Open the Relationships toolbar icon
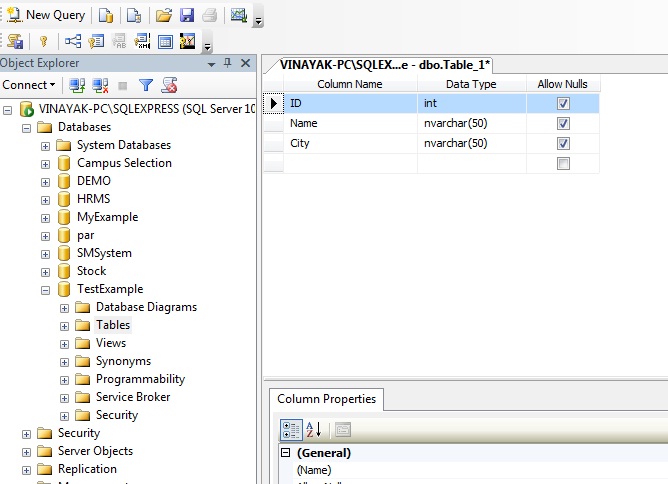668x484 pixels. [73, 41]
